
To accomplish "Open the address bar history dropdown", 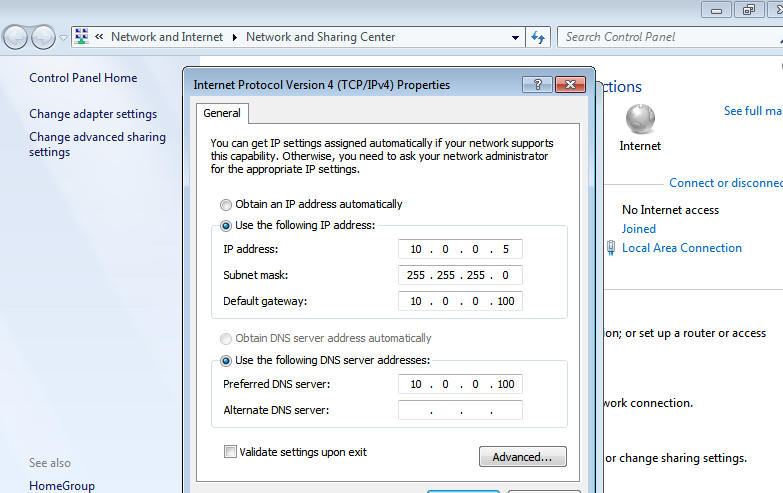I will pos(515,37).
